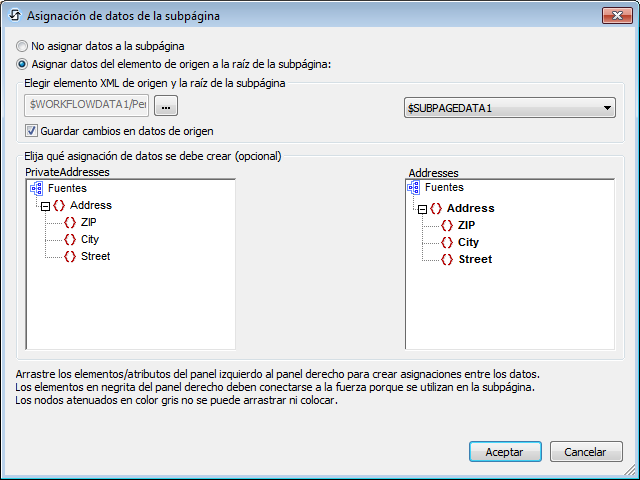
Task: Click the Address element icon in PrivateAddresses panel
Action: click(x=59, y=205)
